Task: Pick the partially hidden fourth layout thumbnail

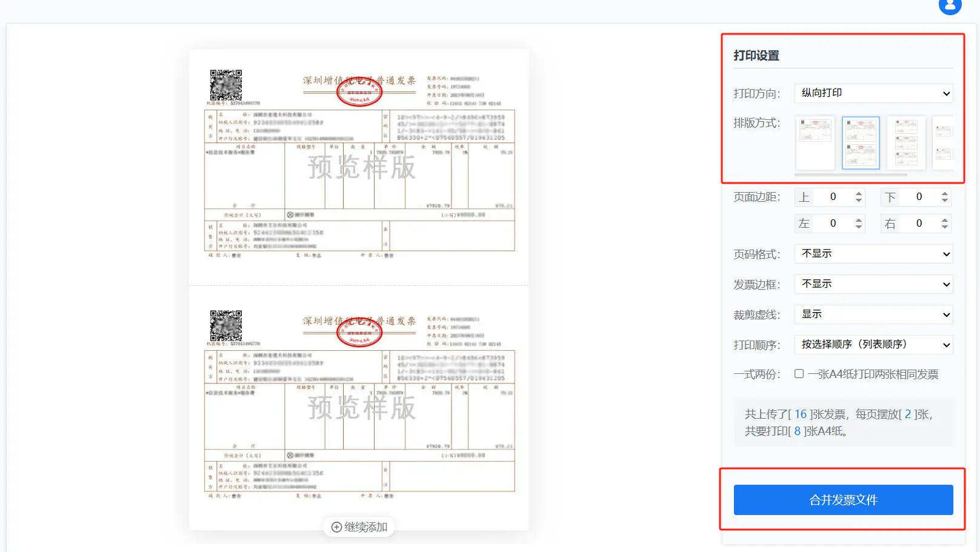Action: 943,143
